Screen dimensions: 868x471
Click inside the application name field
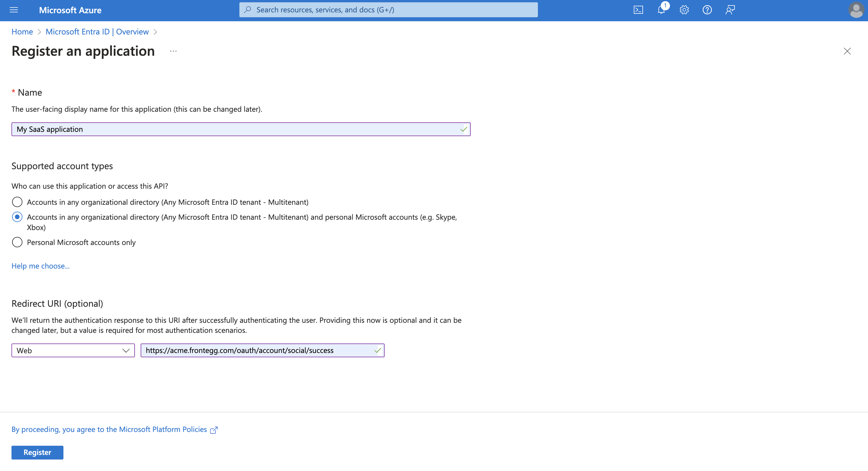236,129
